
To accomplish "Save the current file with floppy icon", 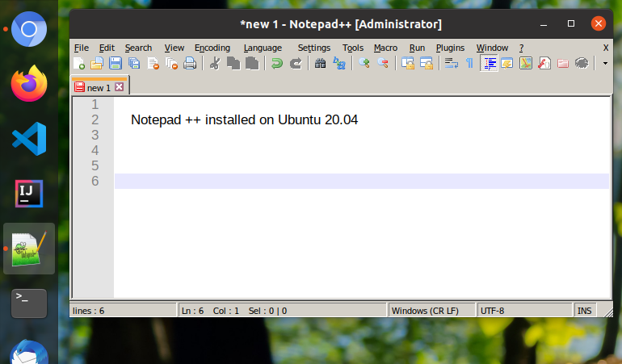I will click(x=116, y=63).
